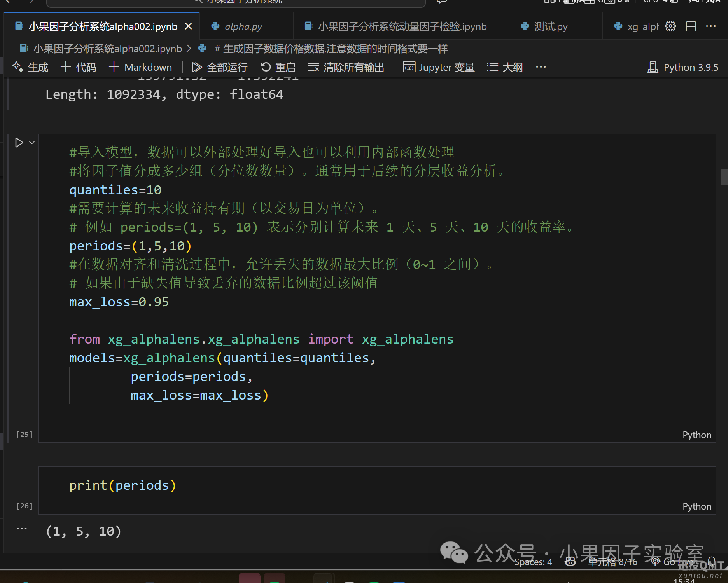Expand run options dropdown for cell 25
Image resolution: width=728 pixels, height=583 pixels.
coord(32,143)
